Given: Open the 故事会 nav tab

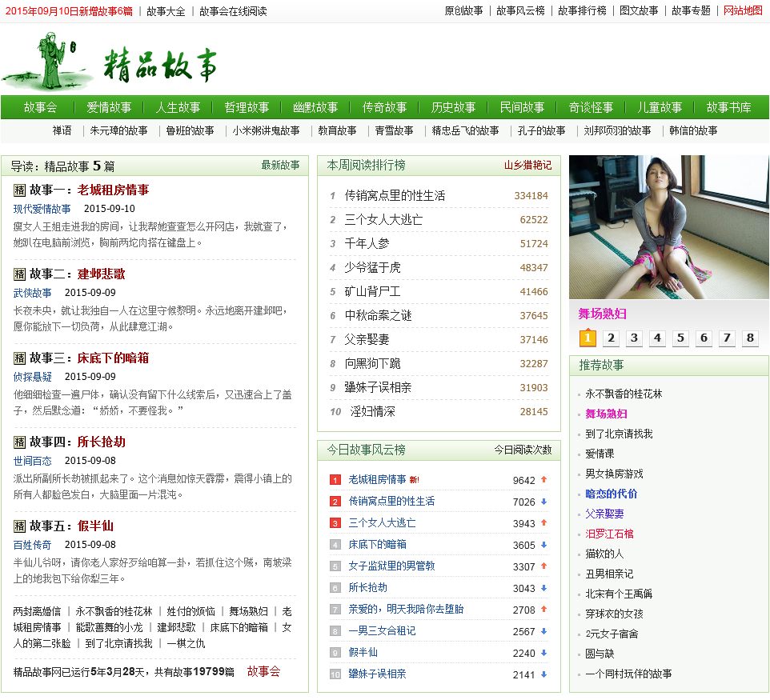Looking at the screenshot, I should point(40,107).
